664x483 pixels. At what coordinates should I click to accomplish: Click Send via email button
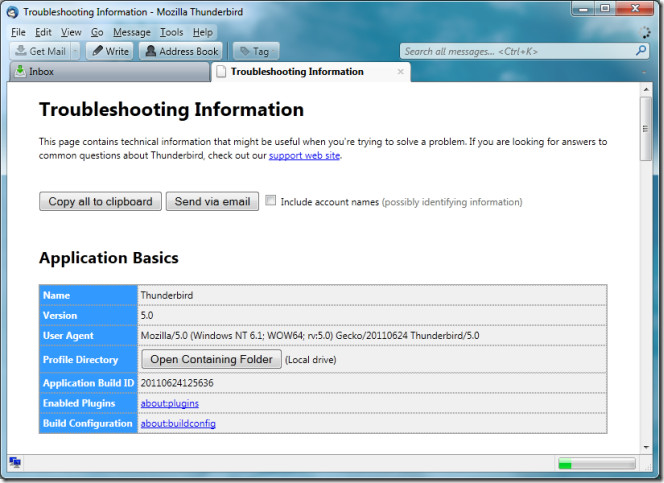point(212,201)
